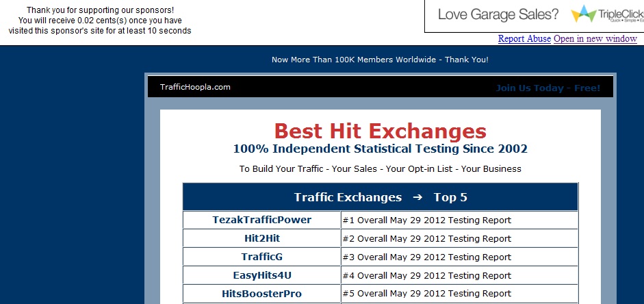The width and height of the screenshot is (644, 304).
Task: Click the #3 Overall May 29 2012 report text
Action: click(427, 257)
